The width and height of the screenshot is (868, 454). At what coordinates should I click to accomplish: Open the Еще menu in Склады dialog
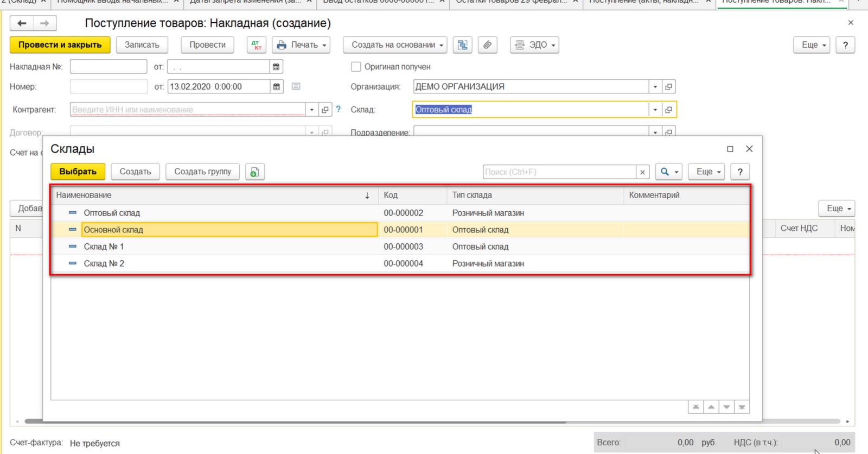click(707, 172)
